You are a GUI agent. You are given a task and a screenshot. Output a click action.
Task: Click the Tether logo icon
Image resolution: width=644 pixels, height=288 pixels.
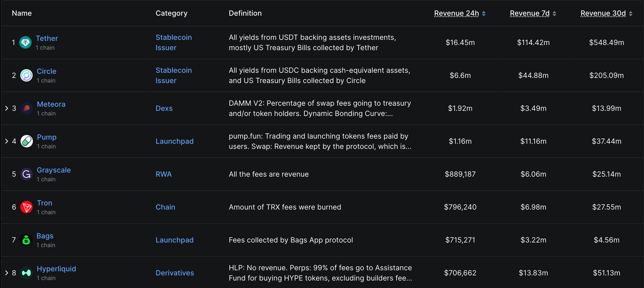click(25, 42)
